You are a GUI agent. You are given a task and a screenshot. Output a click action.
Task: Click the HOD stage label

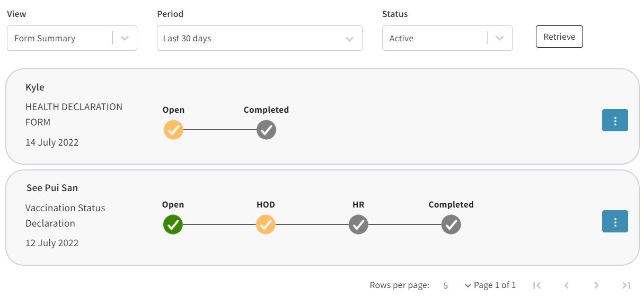(x=266, y=204)
